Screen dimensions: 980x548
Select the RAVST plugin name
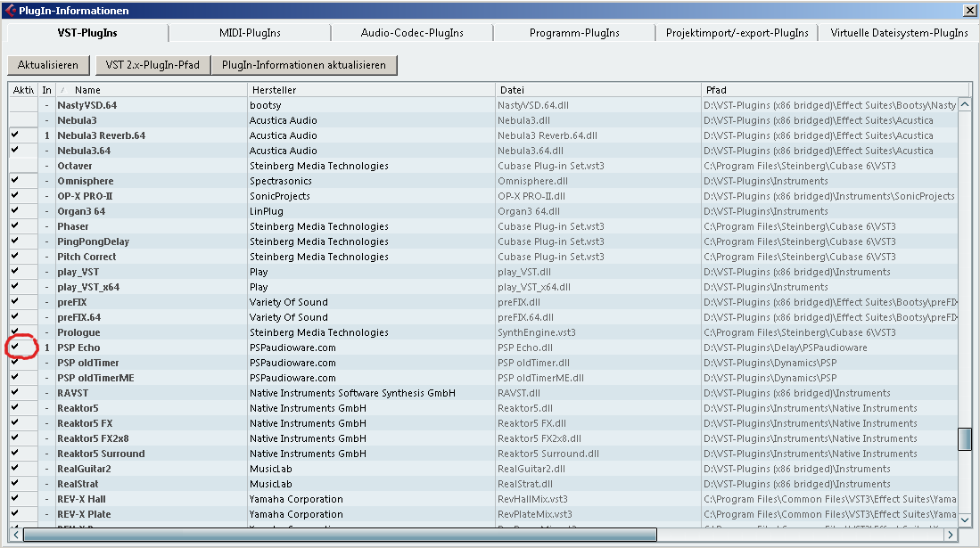72,393
